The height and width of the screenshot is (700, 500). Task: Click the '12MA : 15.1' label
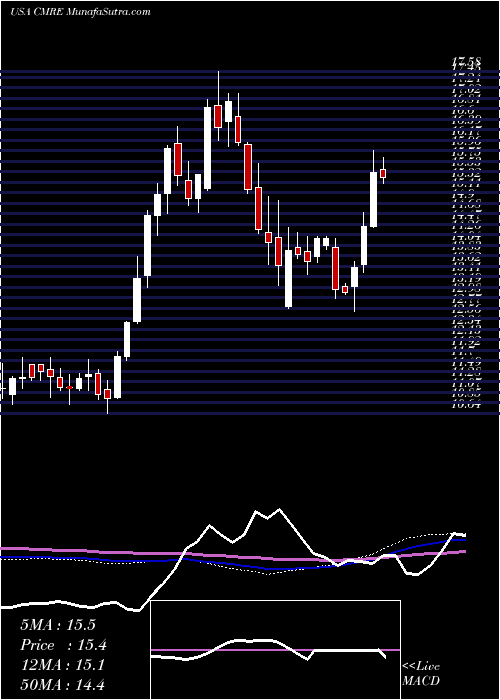click(62, 665)
